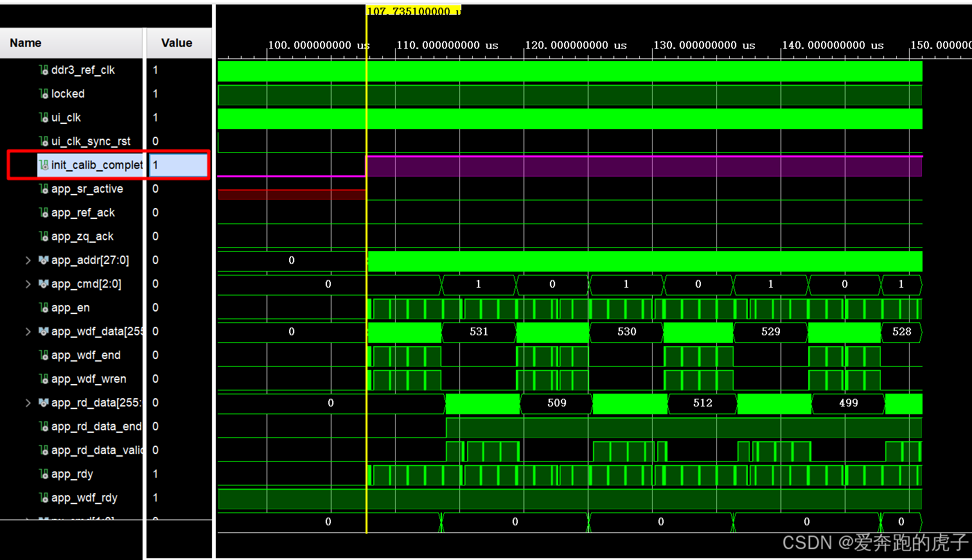Click the red app_sr_active waveform segment
Screen dimensions: 972x560
pos(292,195)
